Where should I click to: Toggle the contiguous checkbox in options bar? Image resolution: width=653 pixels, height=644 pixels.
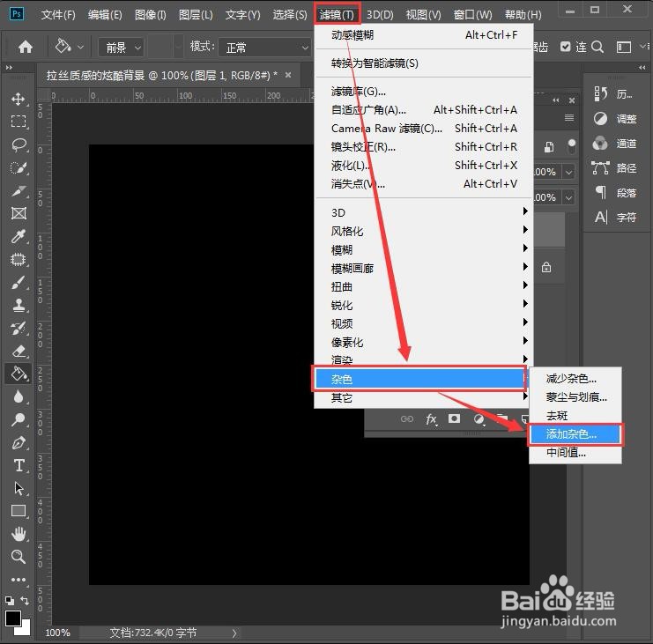coord(565,47)
